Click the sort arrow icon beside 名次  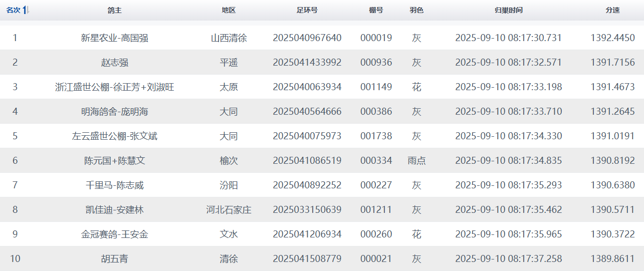click(x=26, y=11)
